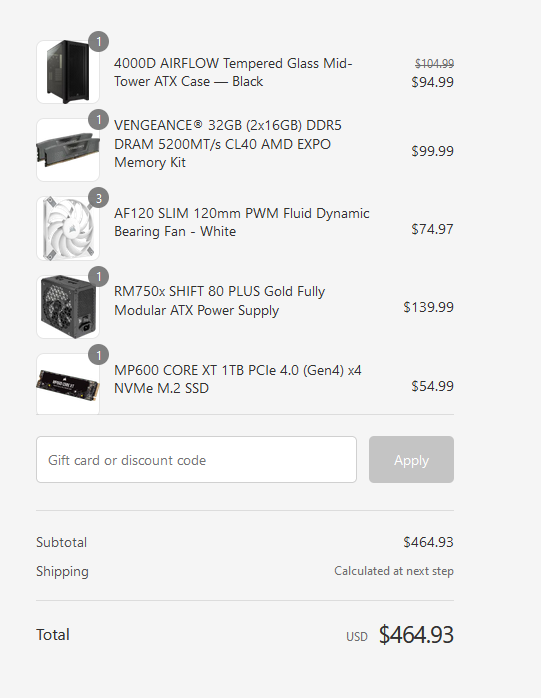This screenshot has width=541, height=698.
Task: Select the MP600 CORE XT SSD name
Action: (x=238, y=379)
